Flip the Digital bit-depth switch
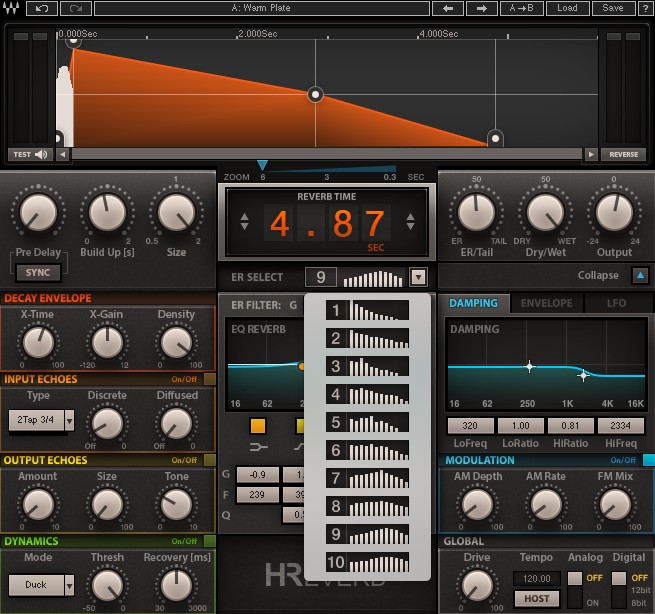The height and width of the screenshot is (614, 655). [x=619, y=590]
